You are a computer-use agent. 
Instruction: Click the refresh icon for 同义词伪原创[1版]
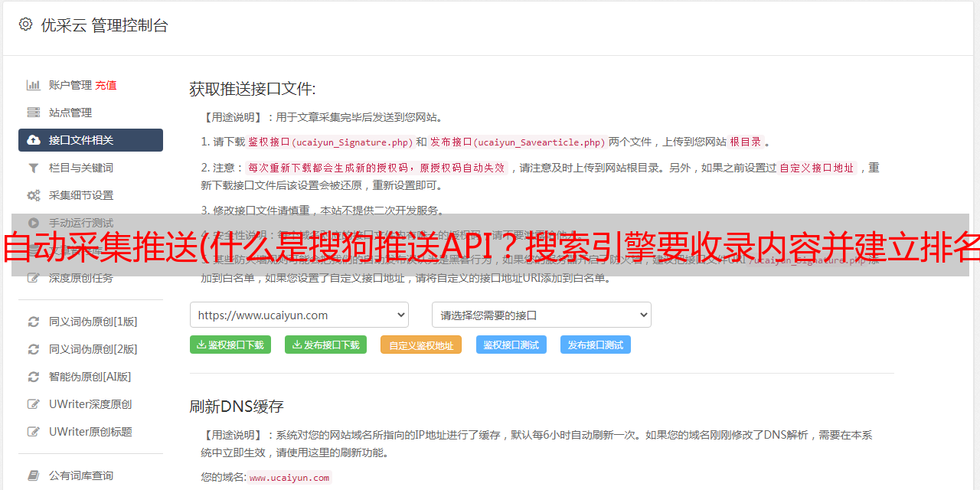click(x=34, y=322)
